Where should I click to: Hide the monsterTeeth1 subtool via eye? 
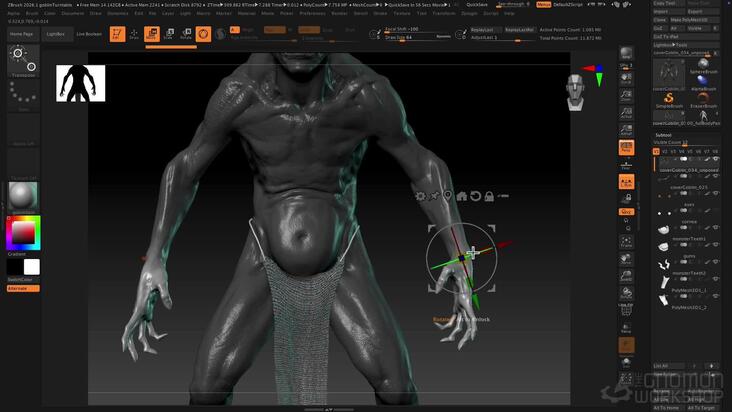pos(715,244)
